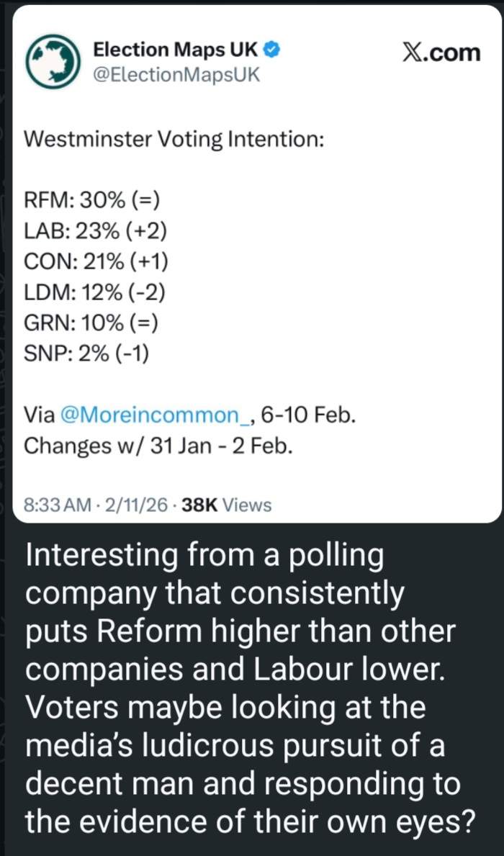Open the @ElectionMapsUK handle

[x=176, y=74]
